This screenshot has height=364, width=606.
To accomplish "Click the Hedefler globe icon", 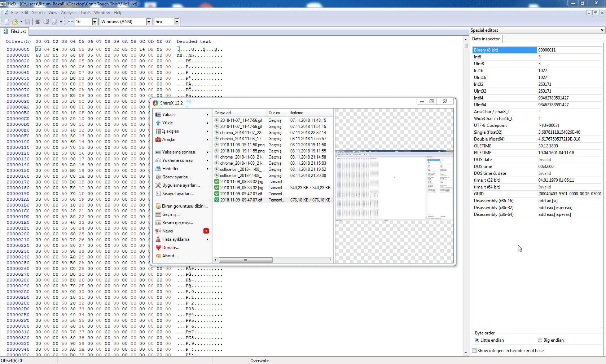I will [x=158, y=169].
